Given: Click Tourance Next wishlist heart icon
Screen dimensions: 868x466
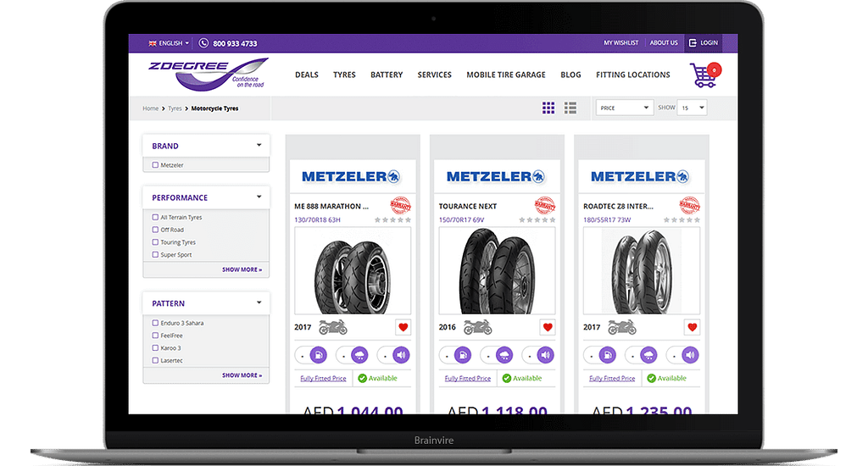Looking at the screenshot, I should point(548,327).
